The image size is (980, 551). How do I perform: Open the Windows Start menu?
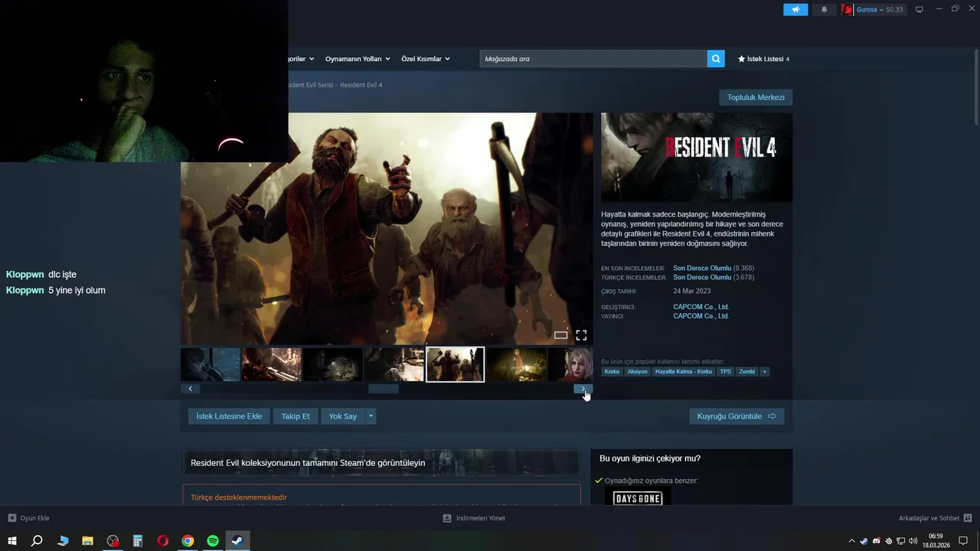tap(11, 541)
